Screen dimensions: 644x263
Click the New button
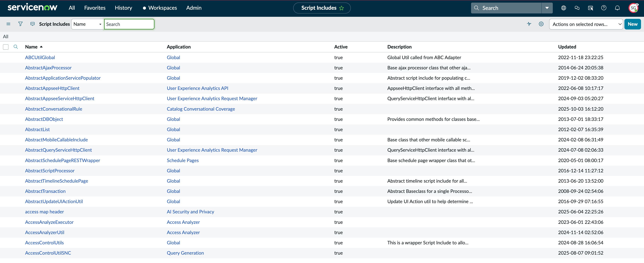coord(632,24)
